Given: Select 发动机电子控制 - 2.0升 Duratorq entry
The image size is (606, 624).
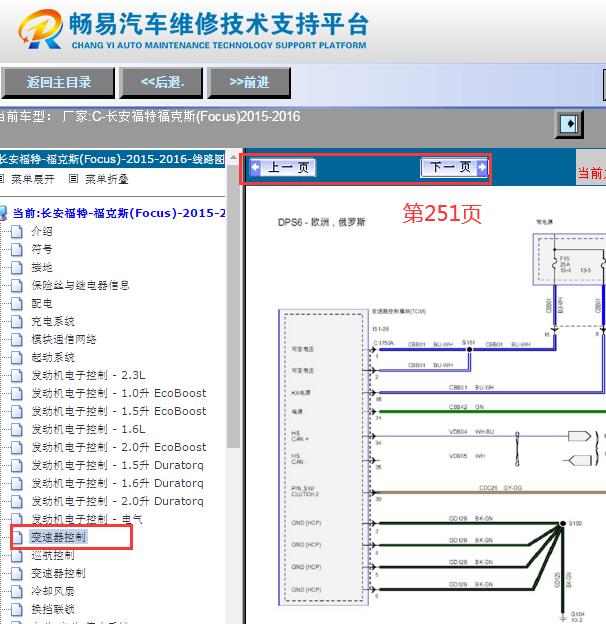Looking at the screenshot, I should [x=117, y=501].
